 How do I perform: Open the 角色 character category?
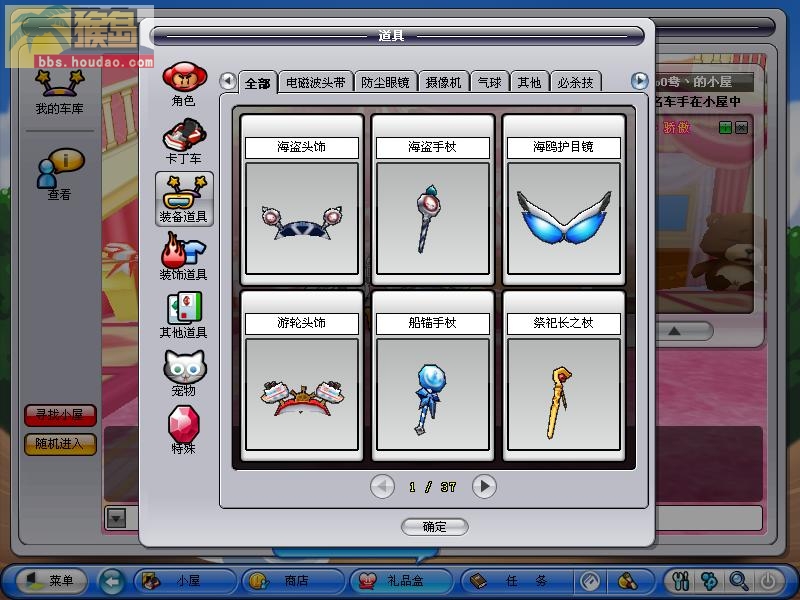(184, 84)
